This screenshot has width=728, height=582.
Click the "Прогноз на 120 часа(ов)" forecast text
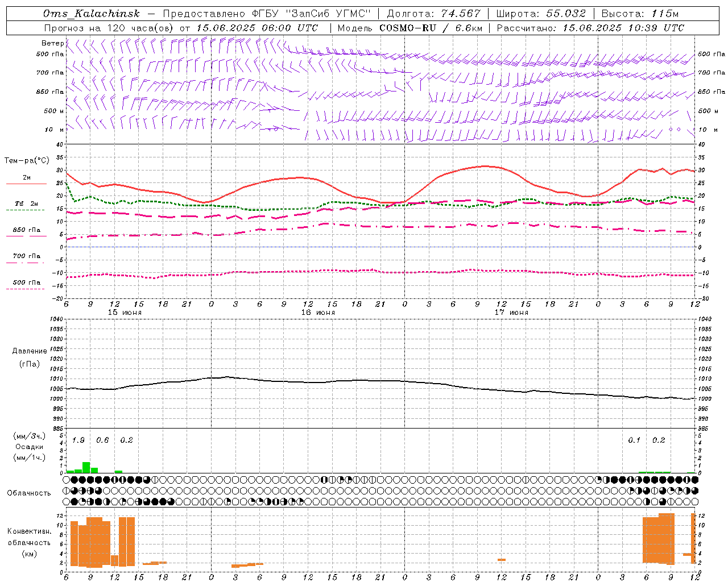tap(109, 28)
